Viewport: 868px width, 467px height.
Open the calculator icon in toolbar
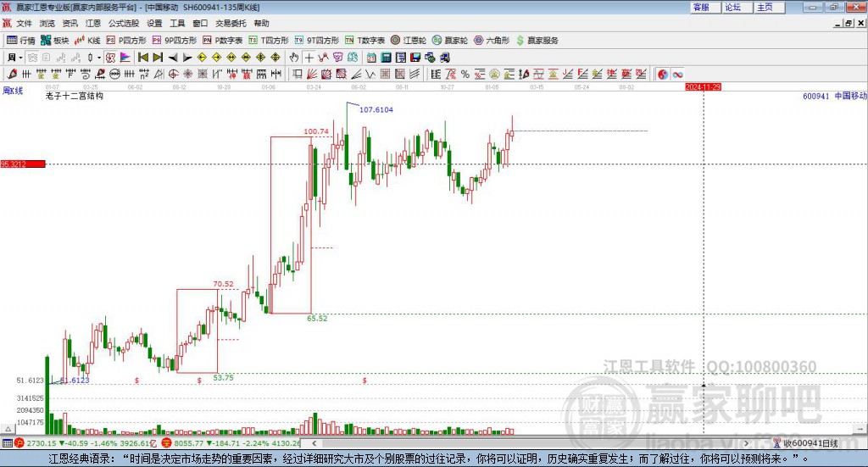pos(386,58)
